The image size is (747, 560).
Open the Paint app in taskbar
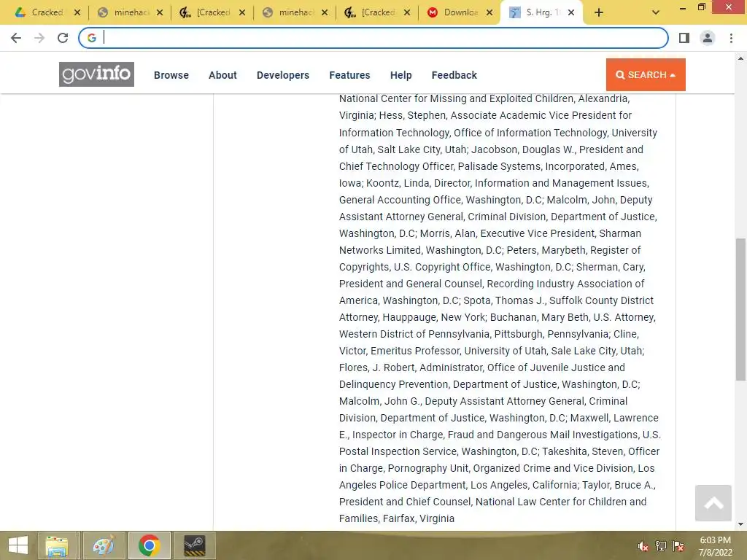[104, 545]
